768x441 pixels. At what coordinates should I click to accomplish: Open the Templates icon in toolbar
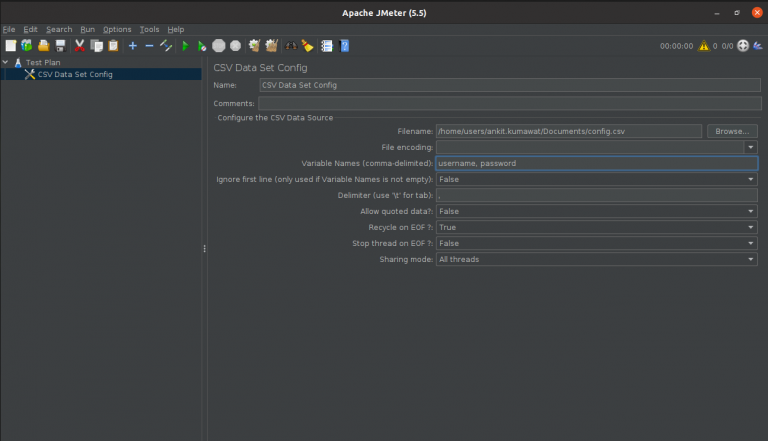(27, 46)
